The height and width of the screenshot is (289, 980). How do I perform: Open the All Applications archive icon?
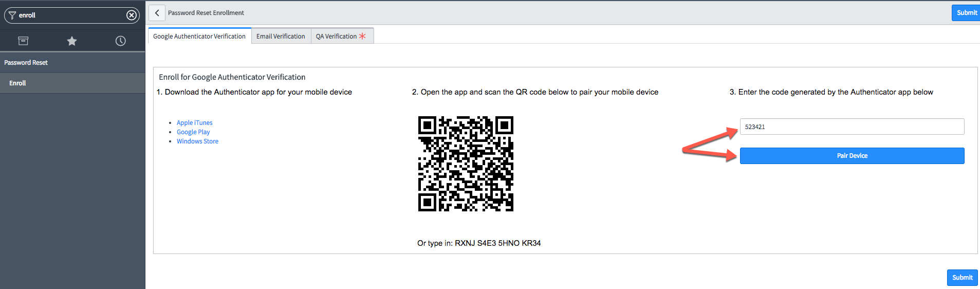23,41
